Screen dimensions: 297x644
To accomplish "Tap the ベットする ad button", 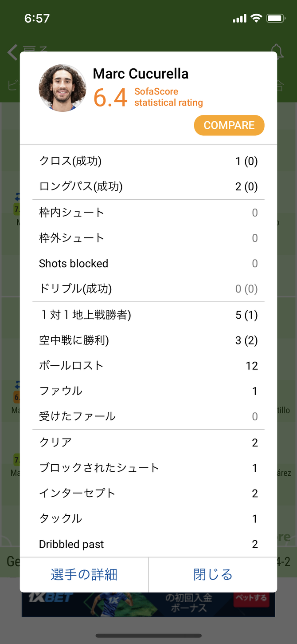I will coord(251,598).
